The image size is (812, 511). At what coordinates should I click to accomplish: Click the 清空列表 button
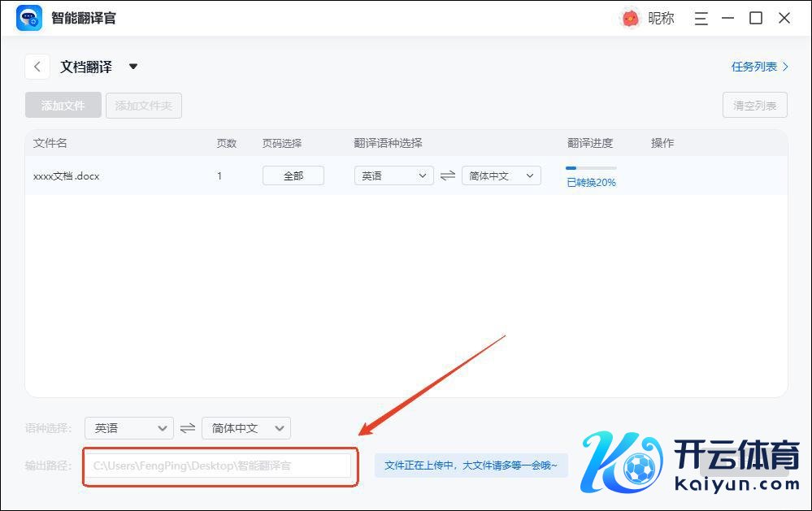pyautogui.click(x=754, y=106)
